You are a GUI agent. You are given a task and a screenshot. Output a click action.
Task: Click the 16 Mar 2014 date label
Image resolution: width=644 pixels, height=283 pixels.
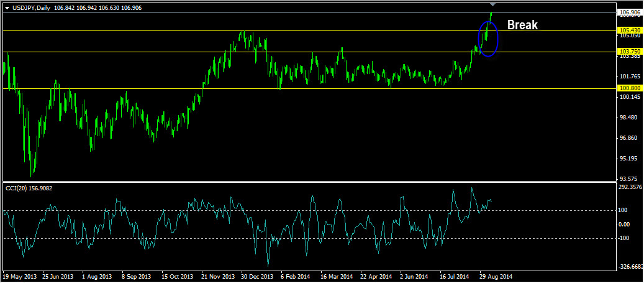pos(337,276)
